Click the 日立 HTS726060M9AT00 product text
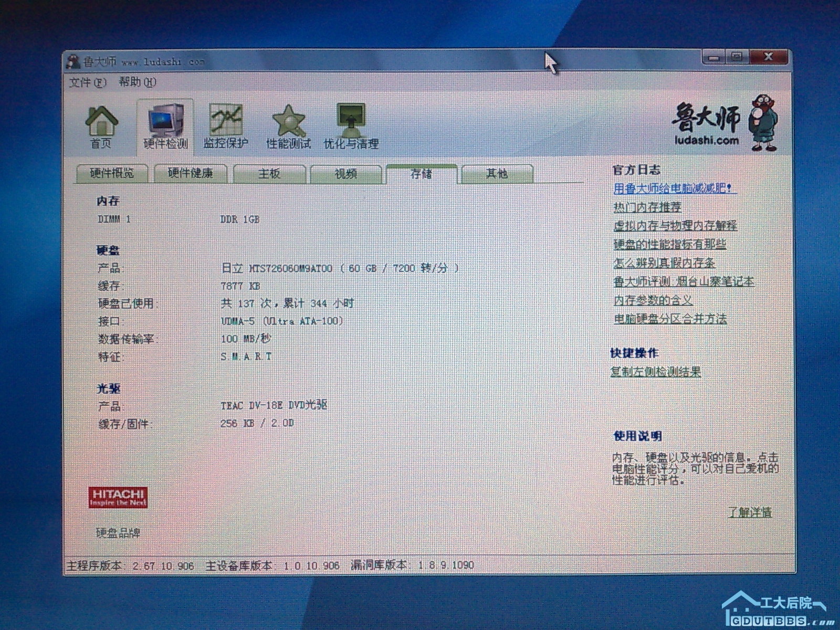 (340, 268)
